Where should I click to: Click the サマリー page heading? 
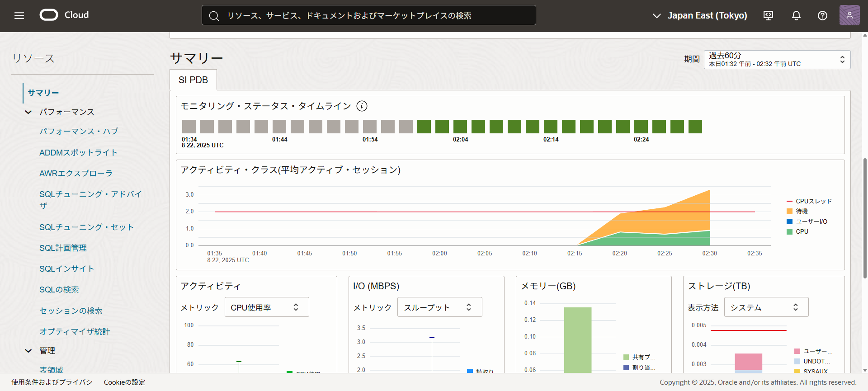[x=197, y=58]
